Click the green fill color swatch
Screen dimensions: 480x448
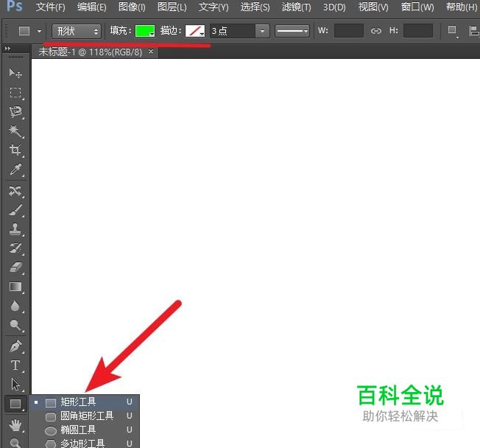tap(144, 31)
